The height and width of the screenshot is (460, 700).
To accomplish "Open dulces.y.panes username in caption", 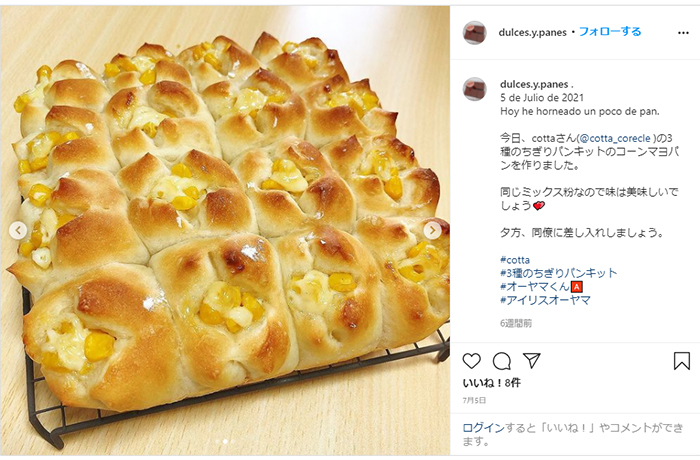I will (534, 84).
